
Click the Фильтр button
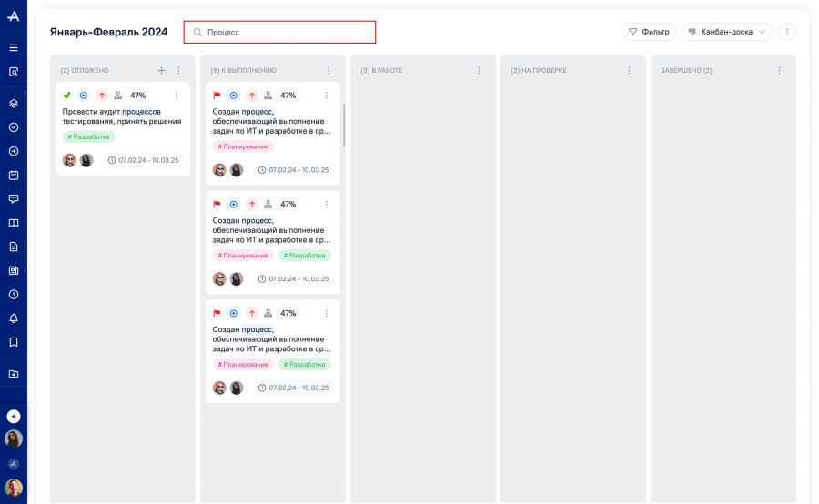[649, 32]
